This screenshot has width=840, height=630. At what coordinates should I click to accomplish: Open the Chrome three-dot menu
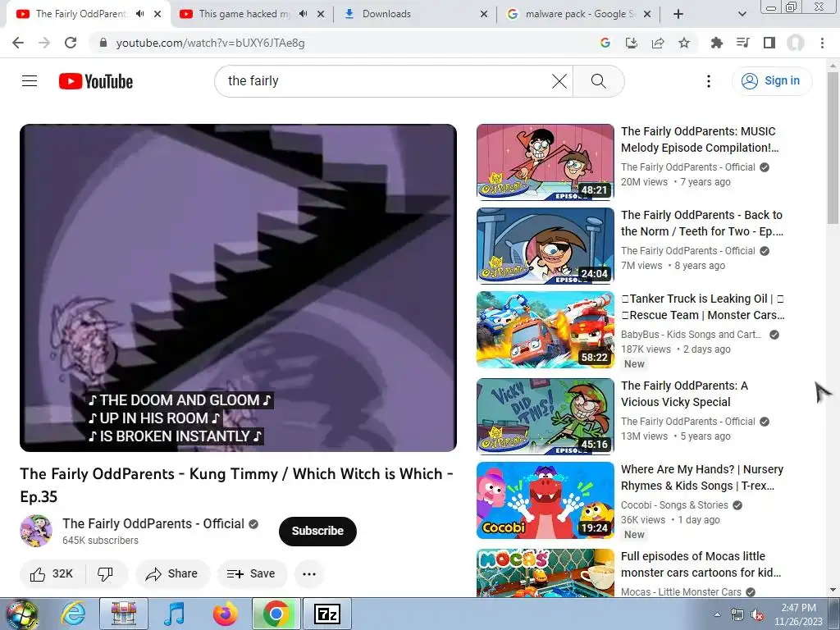coord(822,43)
